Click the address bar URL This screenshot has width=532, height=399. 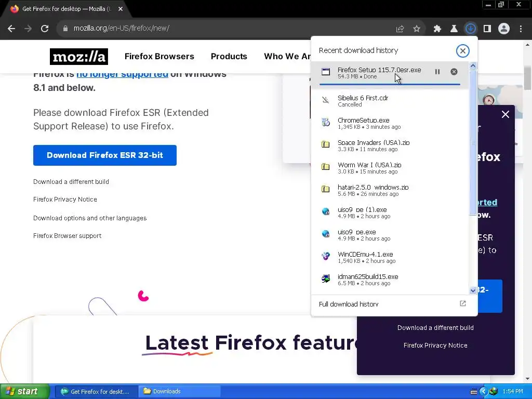pos(122,29)
